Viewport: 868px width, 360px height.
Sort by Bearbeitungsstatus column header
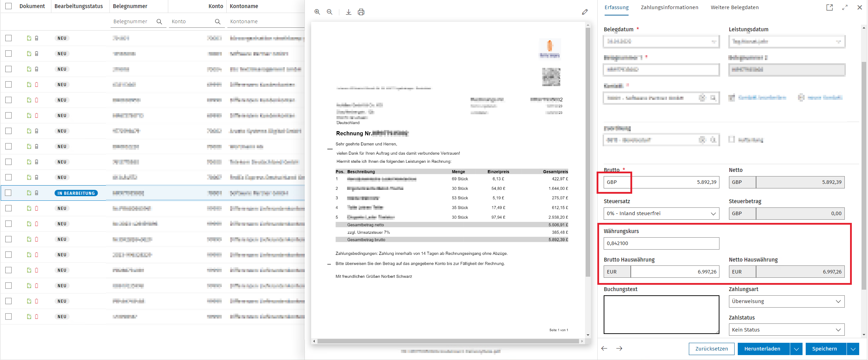(78, 6)
